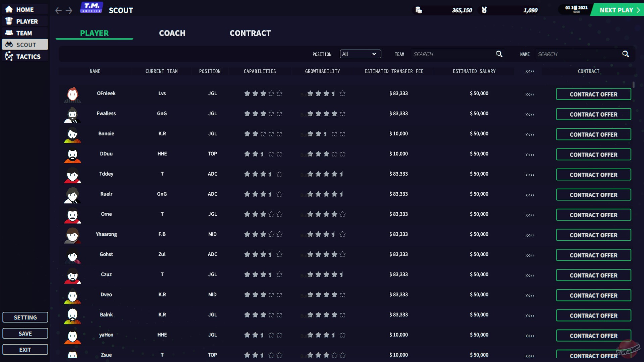Click the T.M. America team logo

pos(92,7)
